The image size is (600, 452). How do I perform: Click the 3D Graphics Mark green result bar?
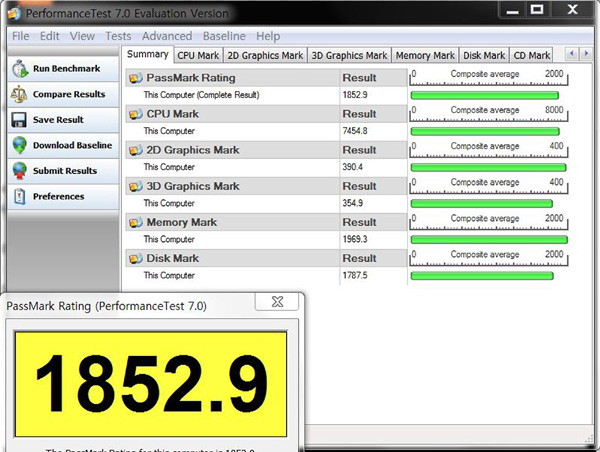tap(481, 204)
